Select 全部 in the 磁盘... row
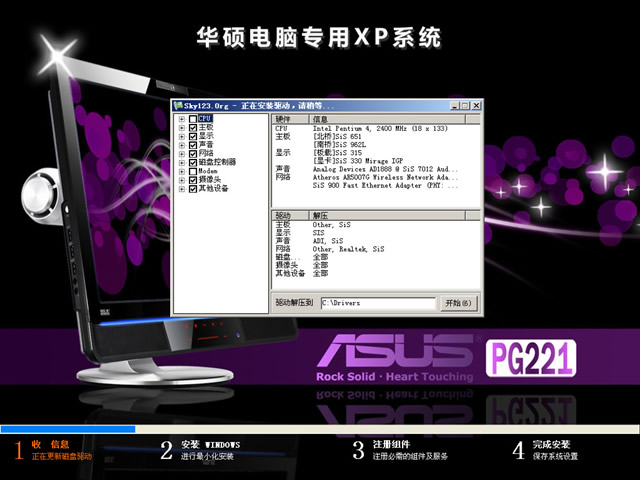The image size is (640, 480). (320, 258)
